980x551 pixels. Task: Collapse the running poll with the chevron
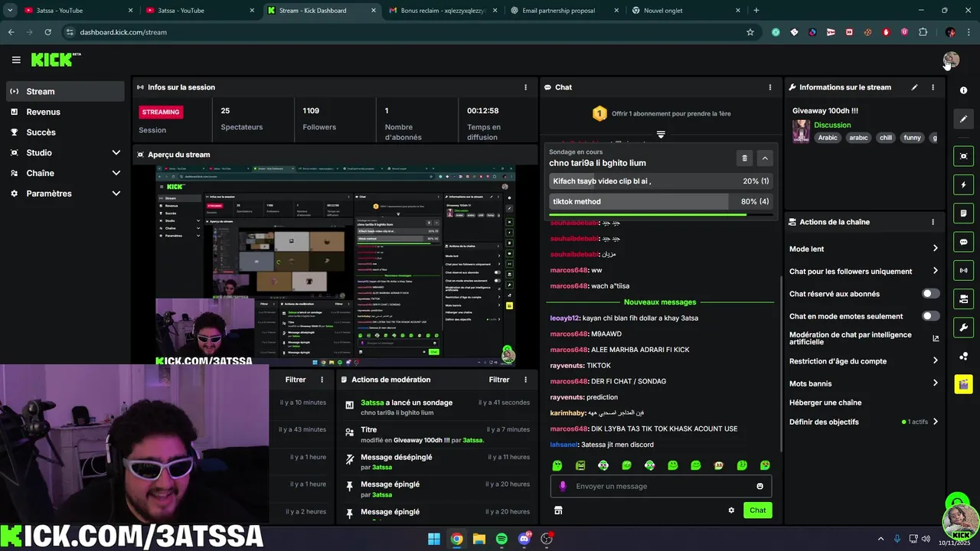click(764, 158)
